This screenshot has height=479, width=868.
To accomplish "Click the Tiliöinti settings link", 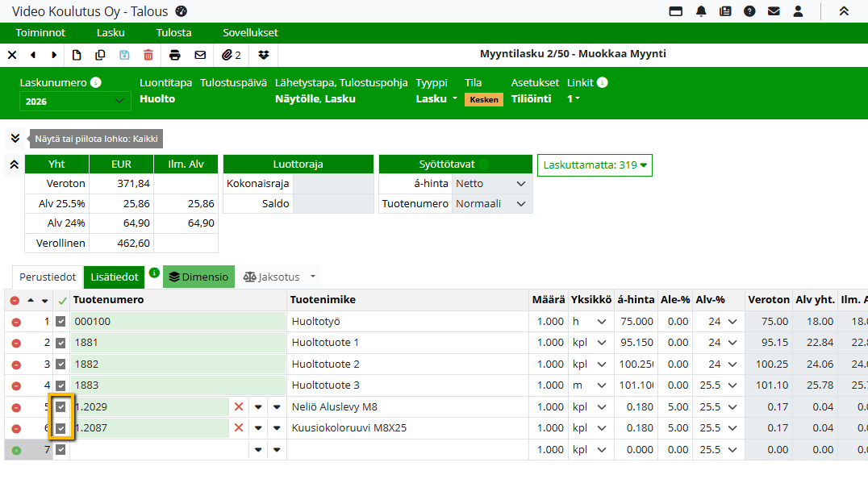I will pyautogui.click(x=531, y=99).
